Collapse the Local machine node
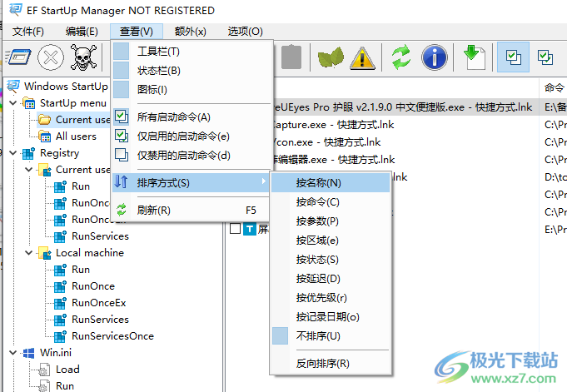The height and width of the screenshot is (392, 567). click(29, 253)
